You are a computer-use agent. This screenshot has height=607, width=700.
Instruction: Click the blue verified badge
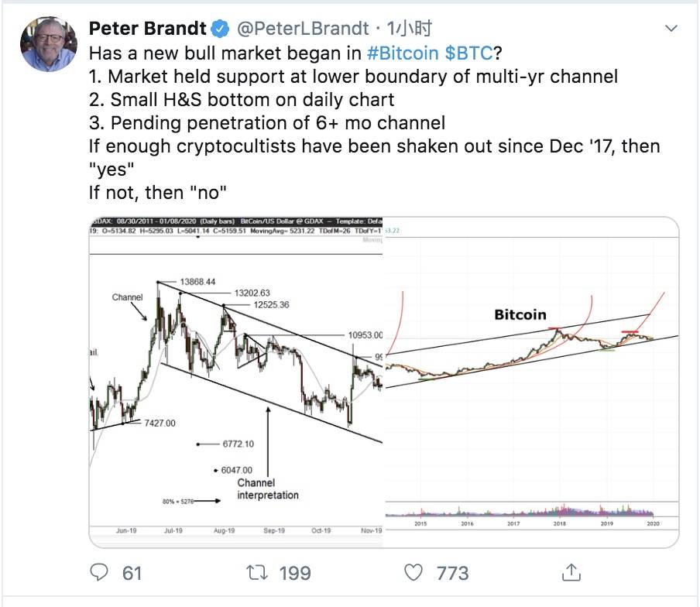pos(221,29)
